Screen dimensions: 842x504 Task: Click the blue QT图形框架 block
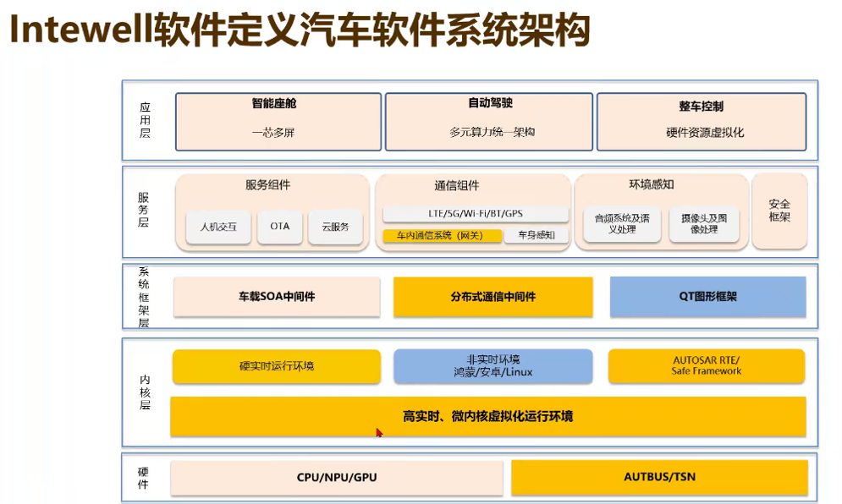tap(707, 297)
